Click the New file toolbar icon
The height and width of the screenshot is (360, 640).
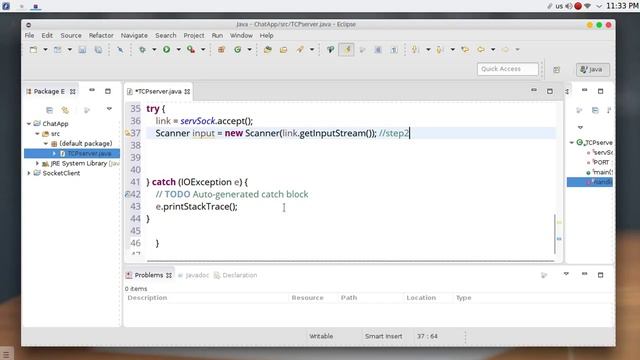pos(33,50)
